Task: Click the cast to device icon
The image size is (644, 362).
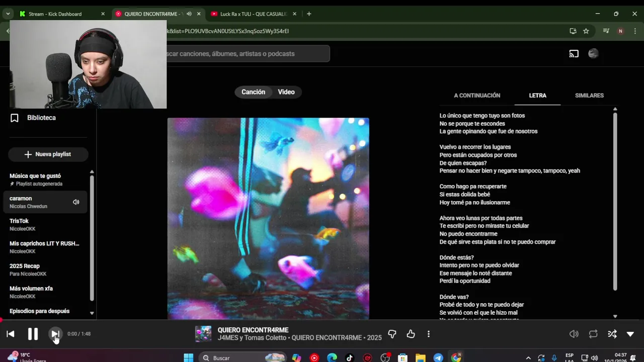Action: pyautogui.click(x=574, y=54)
